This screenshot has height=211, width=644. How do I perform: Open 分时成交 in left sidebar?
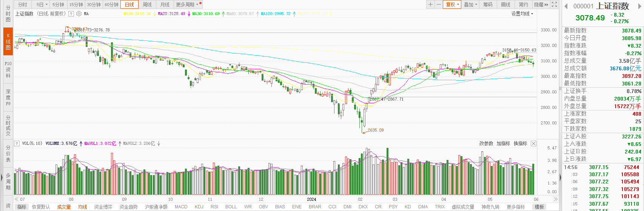tap(8, 126)
